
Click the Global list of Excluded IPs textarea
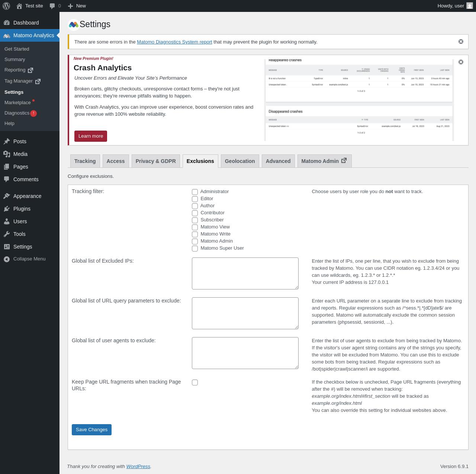click(245, 273)
